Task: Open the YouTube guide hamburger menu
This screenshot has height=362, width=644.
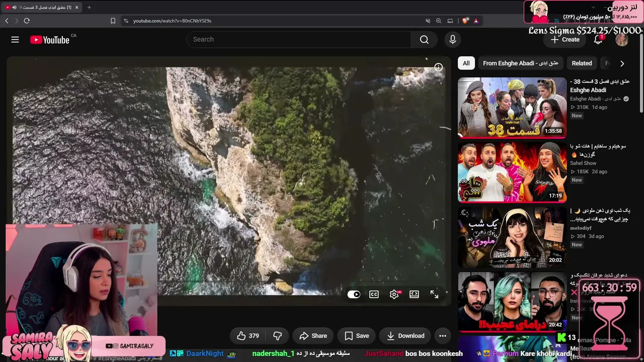Action: (x=15, y=40)
